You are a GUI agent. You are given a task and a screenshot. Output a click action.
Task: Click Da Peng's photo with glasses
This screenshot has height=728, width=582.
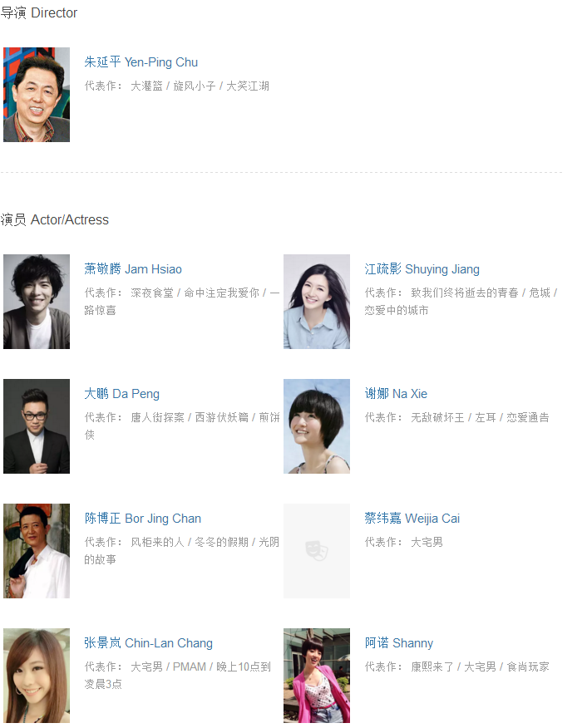37,426
